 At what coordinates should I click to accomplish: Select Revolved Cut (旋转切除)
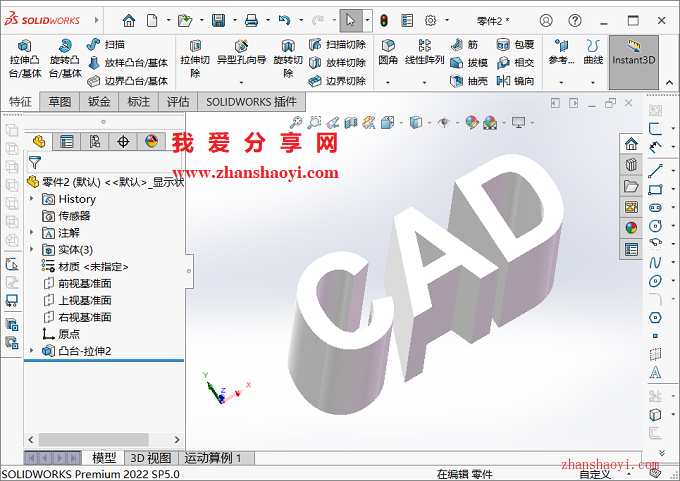click(288, 59)
